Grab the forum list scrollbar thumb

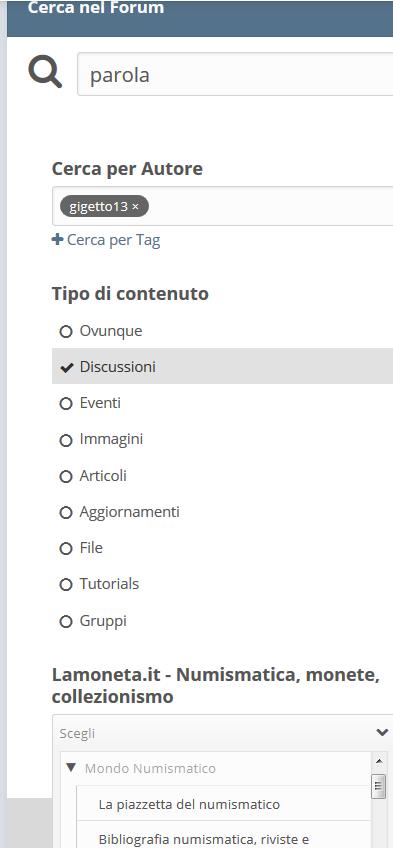(x=379, y=786)
